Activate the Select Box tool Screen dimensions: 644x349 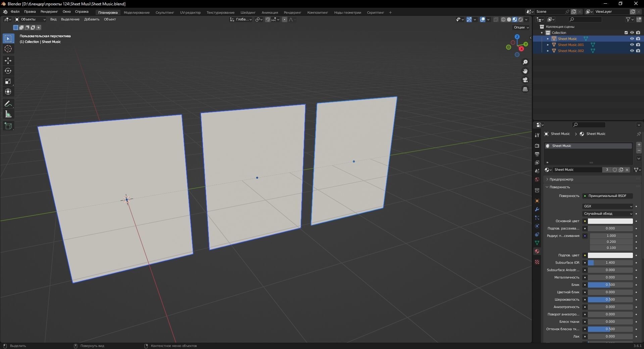click(8, 39)
